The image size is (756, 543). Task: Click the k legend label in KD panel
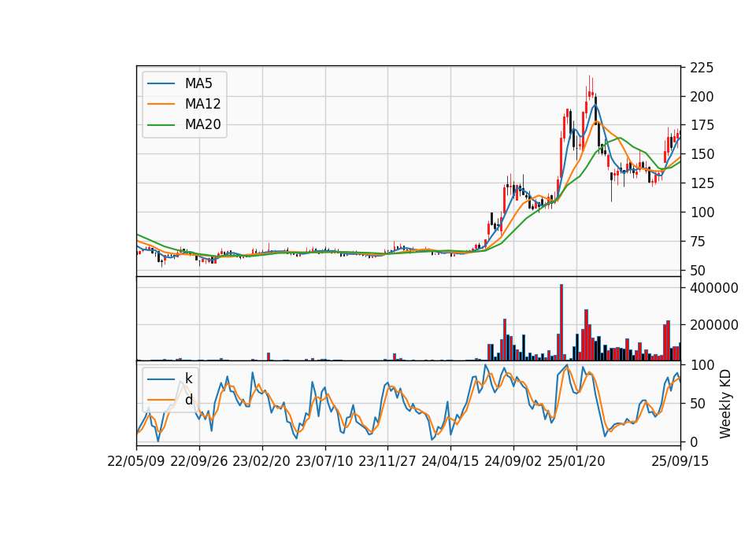(188, 379)
